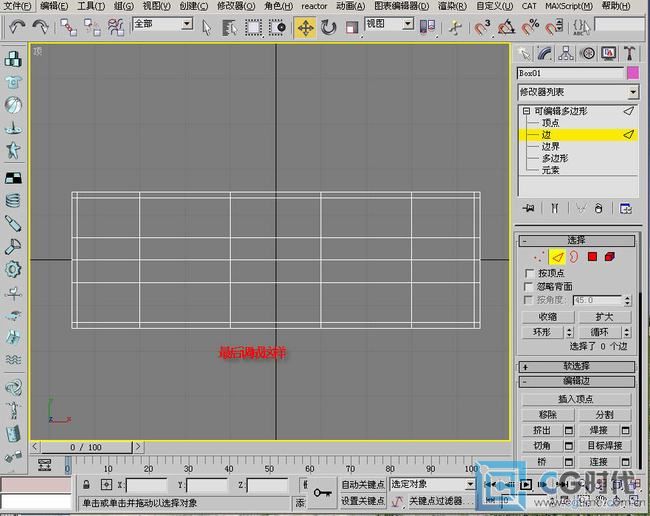Screen dimensions: 650x516
Task: Select the Polygon sub-object red square
Action: 592,257
